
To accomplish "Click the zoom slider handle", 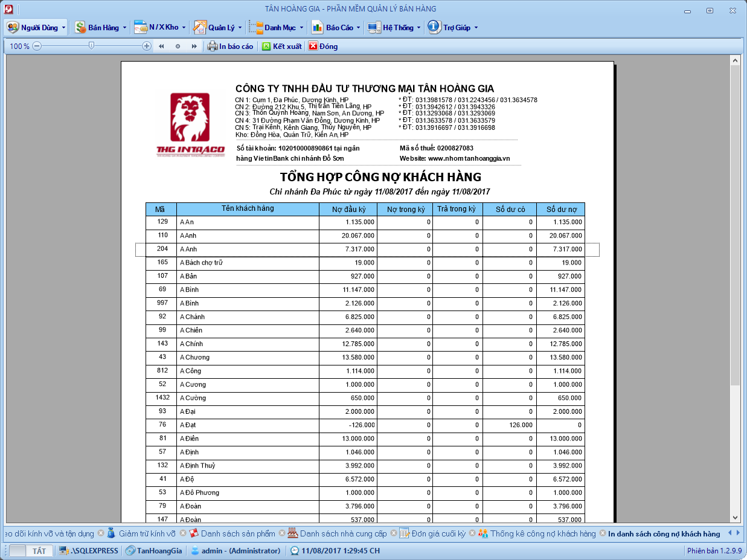I will coord(91,45).
